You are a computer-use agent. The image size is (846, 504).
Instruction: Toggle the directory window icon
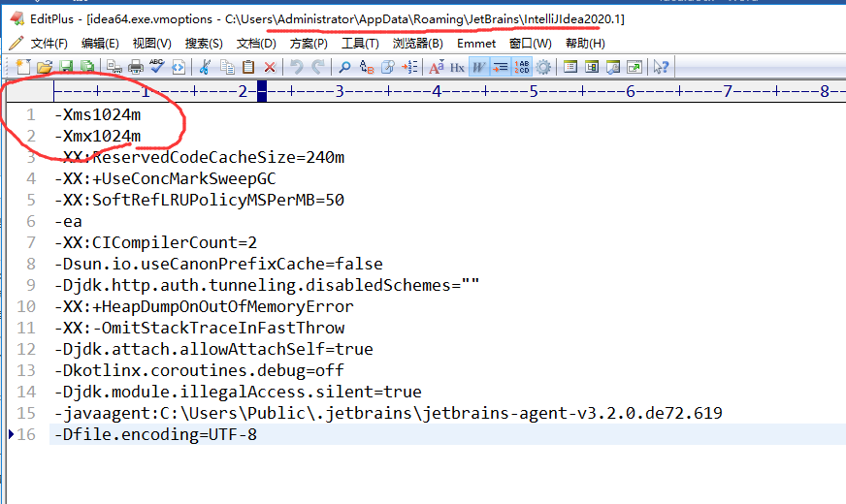570,67
